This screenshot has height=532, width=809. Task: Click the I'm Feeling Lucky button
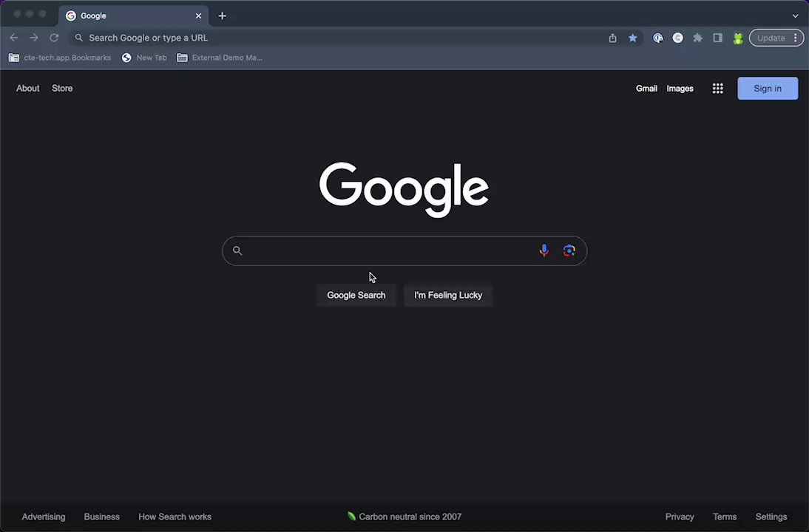(448, 296)
